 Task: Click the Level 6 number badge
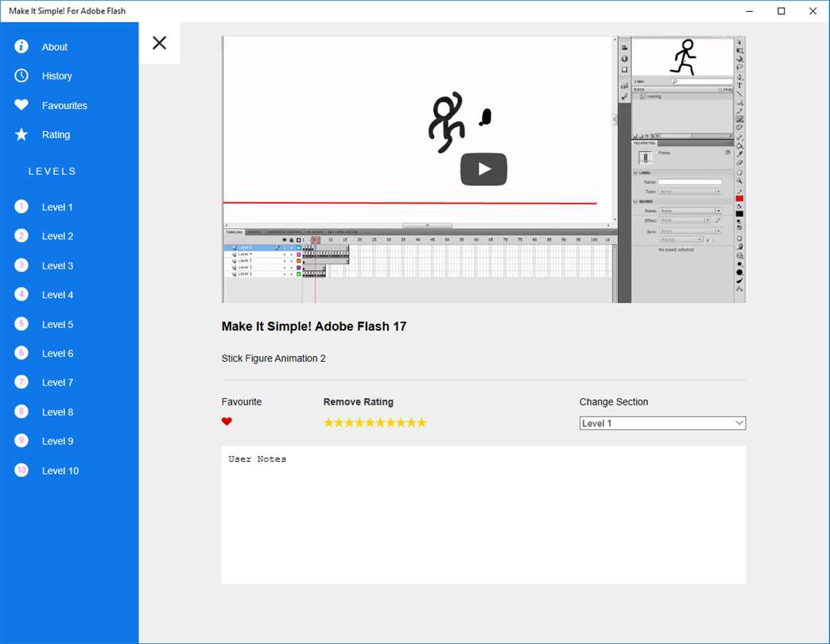21,353
